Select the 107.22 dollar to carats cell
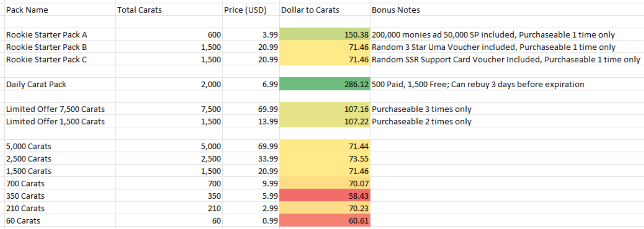 coord(325,121)
